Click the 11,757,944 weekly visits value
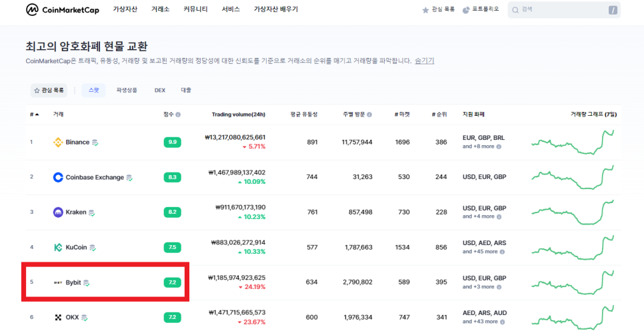The height and width of the screenshot is (331, 644). coord(357,143)
